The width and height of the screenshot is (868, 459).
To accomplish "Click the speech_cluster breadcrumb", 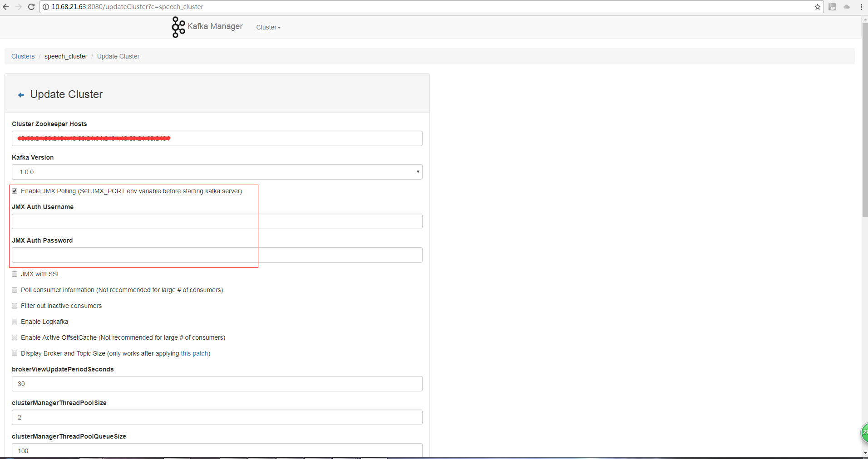I will click(x=66, y=56).
